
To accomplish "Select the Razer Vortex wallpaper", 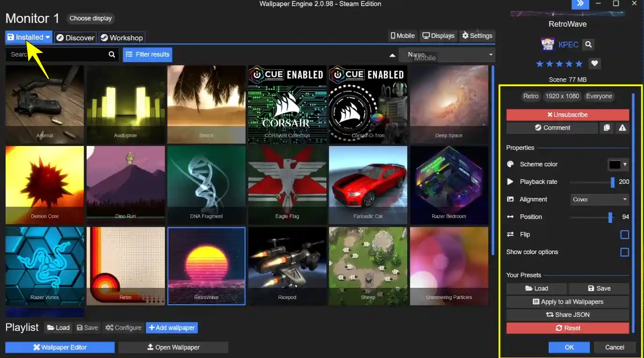I will coord(45,266).
